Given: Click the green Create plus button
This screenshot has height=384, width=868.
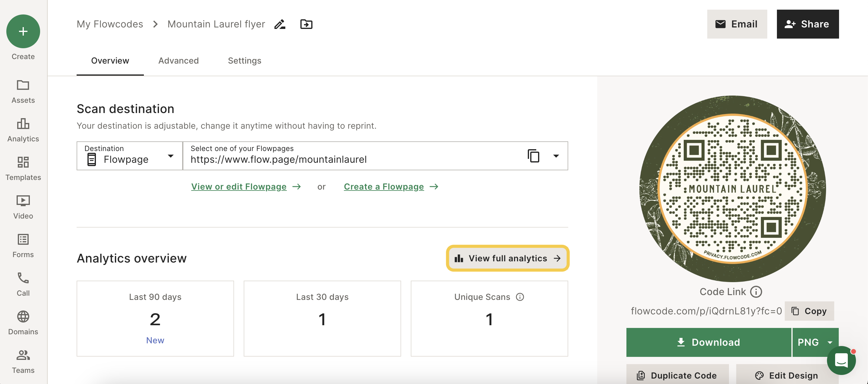Looking at the screenshot, I should (23, 31).
